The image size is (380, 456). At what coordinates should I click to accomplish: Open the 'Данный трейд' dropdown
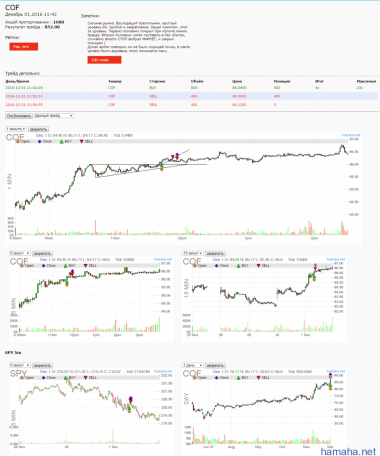54,116
